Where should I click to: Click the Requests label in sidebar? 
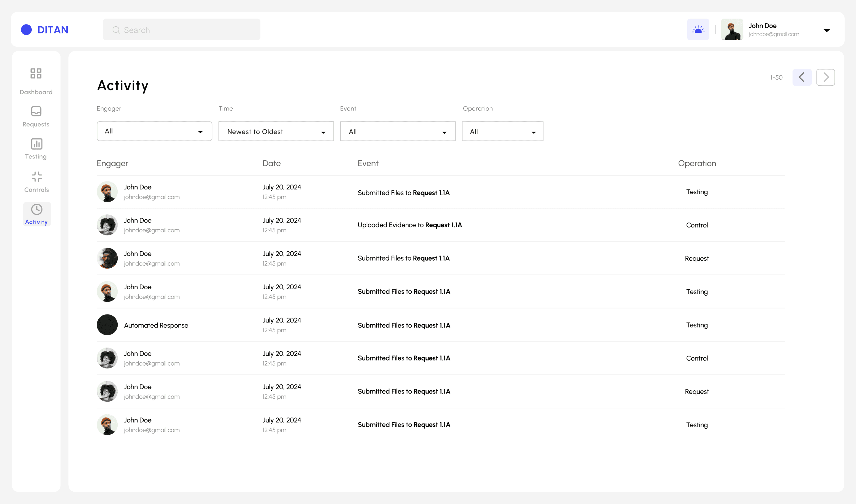click(x=36, y=124)
